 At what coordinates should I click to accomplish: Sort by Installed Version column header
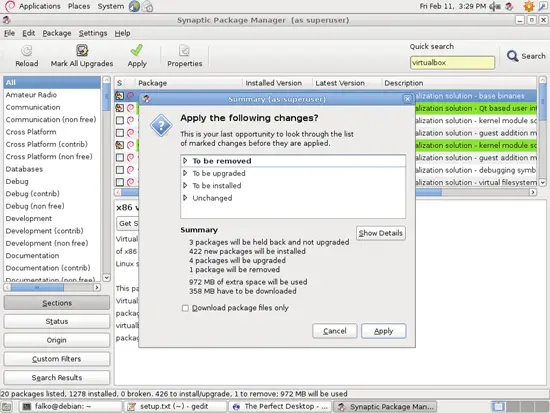click(x=277, y=83)
